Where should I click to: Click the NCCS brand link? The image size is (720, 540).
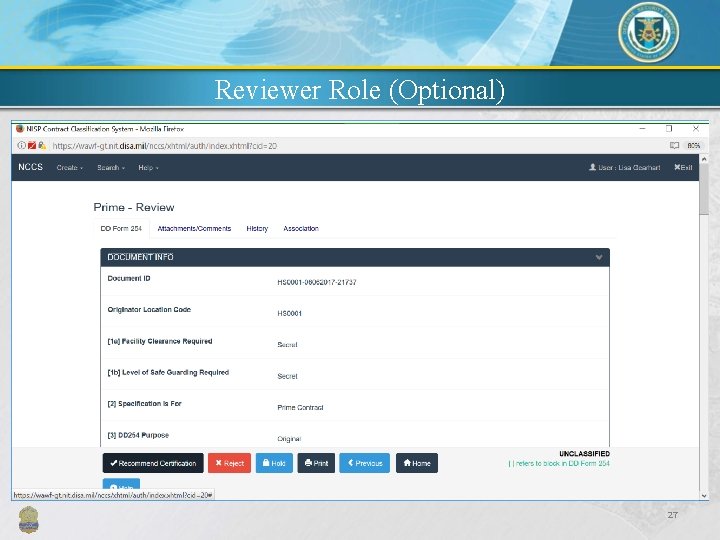point(30,167)
